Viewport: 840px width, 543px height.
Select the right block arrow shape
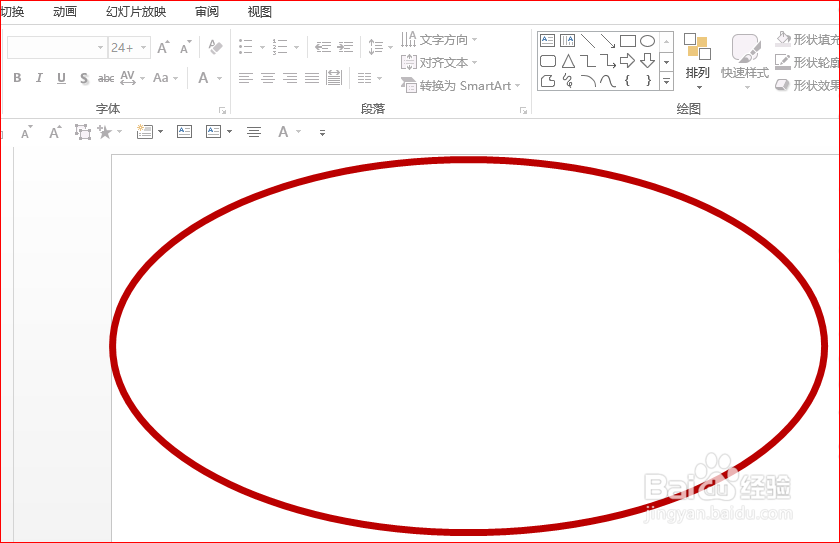click(627, 61)
